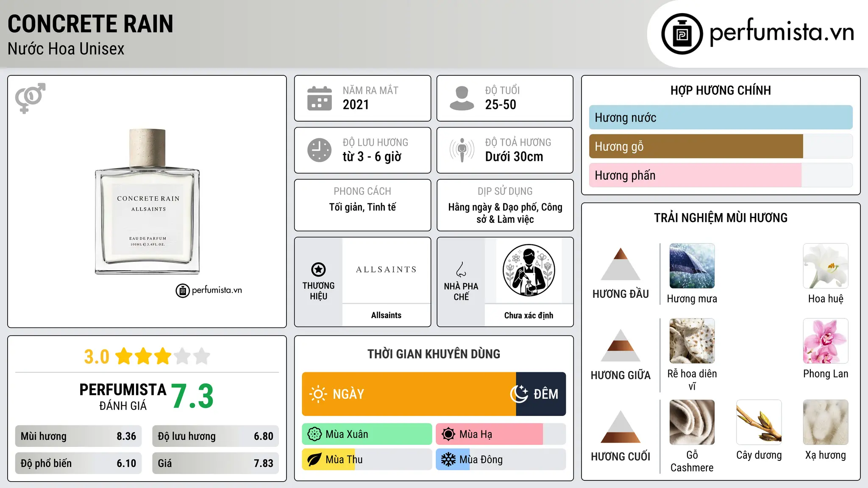Image resolution: width=868 pixels, height=488 pixels.
Task: Click the THỜI GIAN KHUYÊN DÙNG heading
Action: 434,354
